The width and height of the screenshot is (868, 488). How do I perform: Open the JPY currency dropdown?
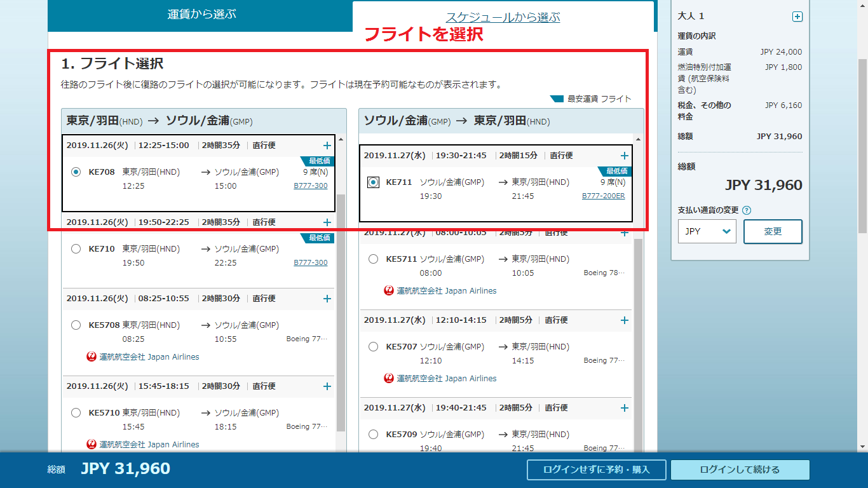point(707,231)
